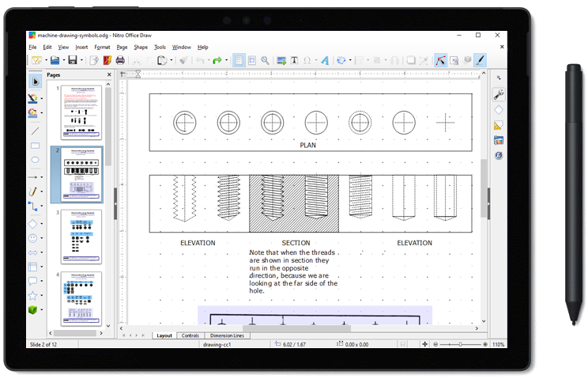Click the Insert Image icon
The image size is (588, 379).
[x=281, y=60]
